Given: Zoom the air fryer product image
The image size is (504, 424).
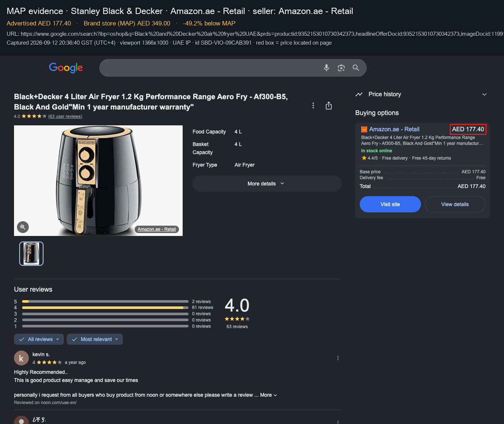Looking at the screenshot, I should [x=23, y=227].
